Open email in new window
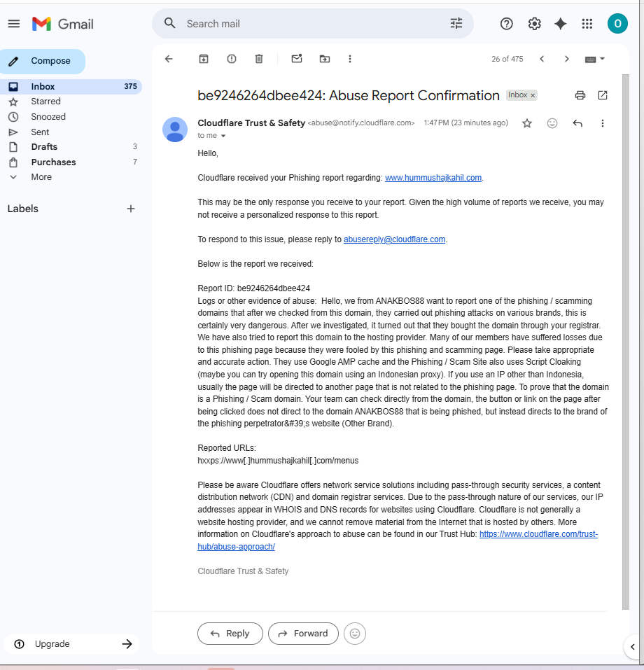The width and height of the screenshot is (644, 670). [x=603, y=95]
